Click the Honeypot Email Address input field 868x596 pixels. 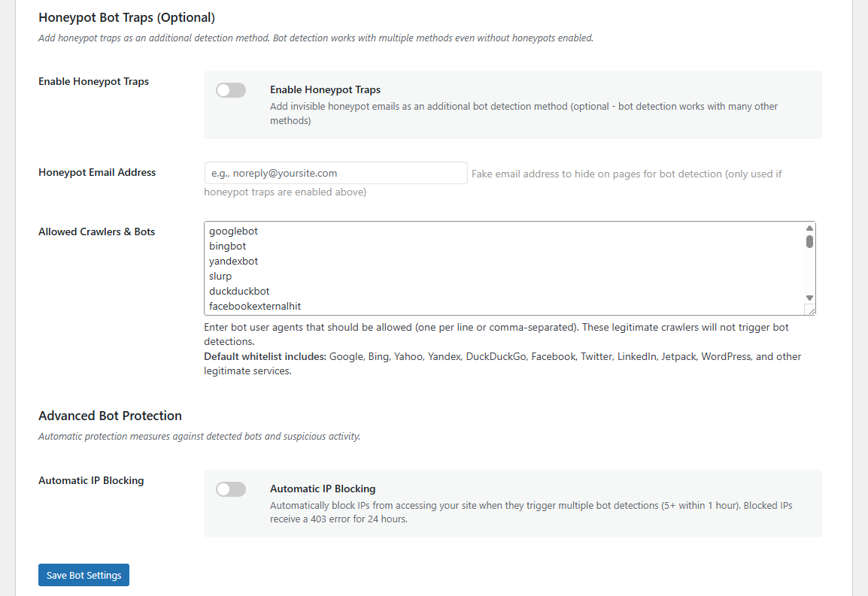coord(335,173)
